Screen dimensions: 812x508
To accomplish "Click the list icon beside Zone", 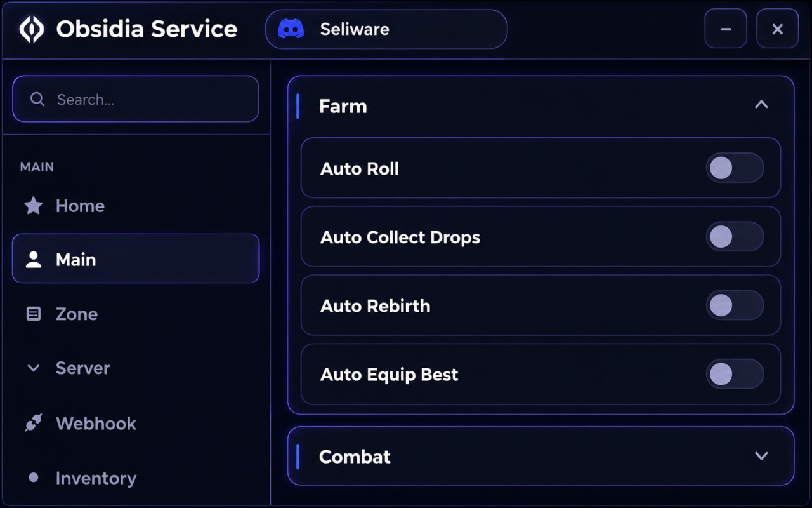I will pyautogui.click(x=33, y=314).
